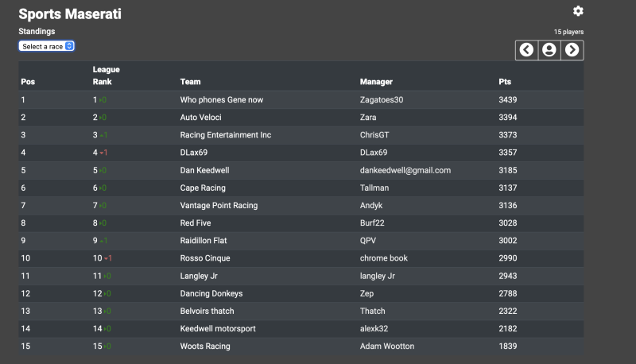Select the Dancing Donkeys row
This screenshot has height=364, width=636.
pyautogui.click(x=301, y=293)
